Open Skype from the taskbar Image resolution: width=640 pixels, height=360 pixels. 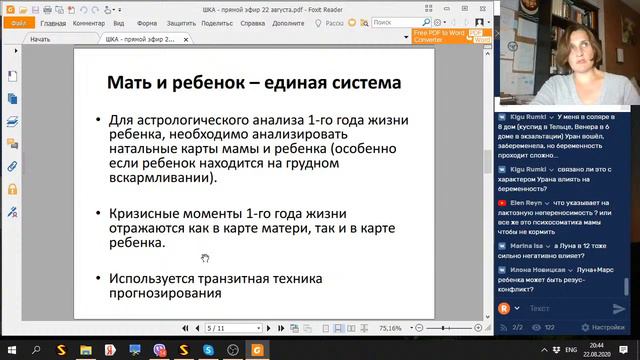[x=208, y=350]
